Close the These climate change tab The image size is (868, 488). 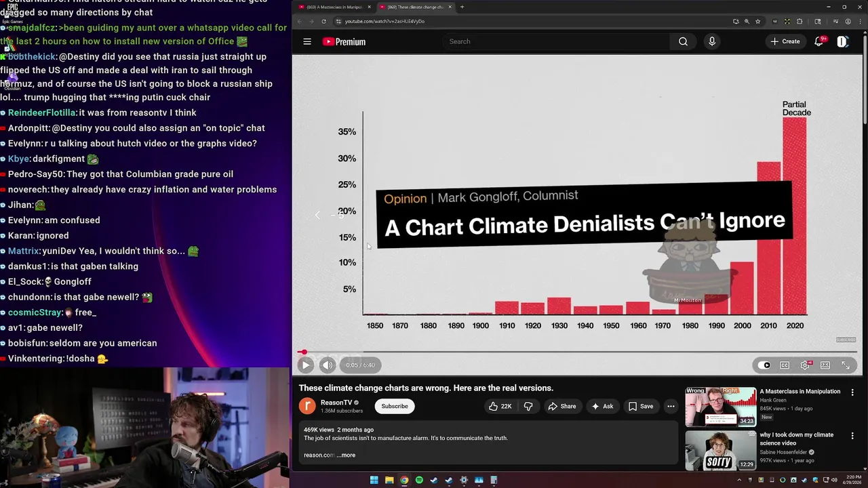click(450, 7)
